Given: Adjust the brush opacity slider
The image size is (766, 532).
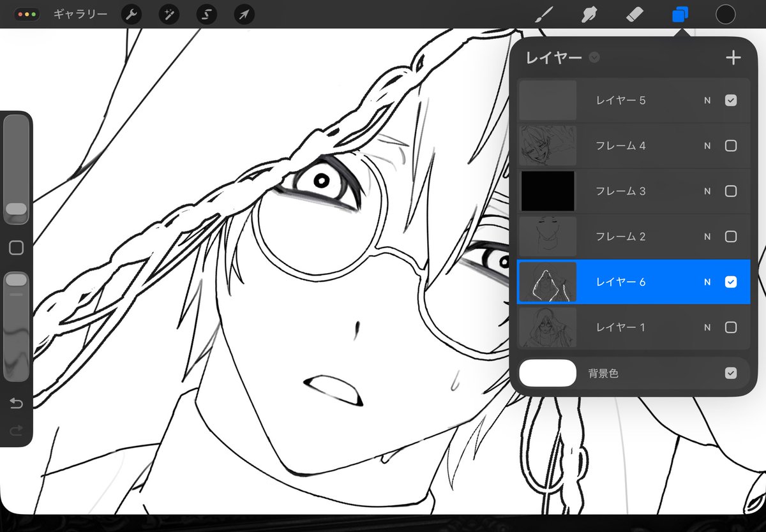Looking at the screenshot, I should [x=16, y=327].
